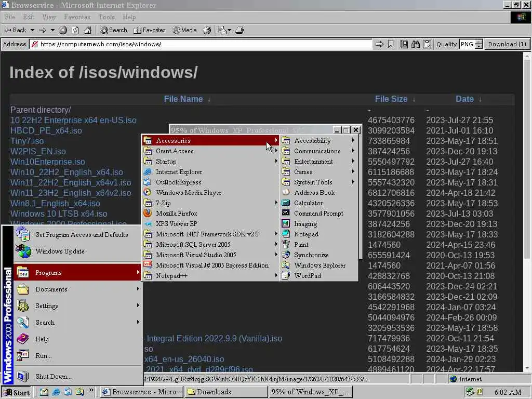This screenshot has height=399, width=532.
Task: Sort by File Size column header
Action: [391, 99]
